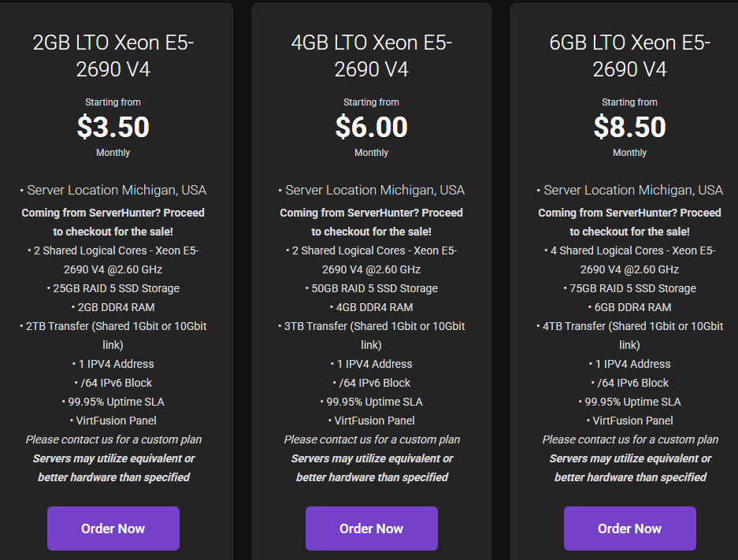738x560 pixels.
Task: Select the 6GB LTO Xeon E5-2690 V4 title
Action: 630,56
